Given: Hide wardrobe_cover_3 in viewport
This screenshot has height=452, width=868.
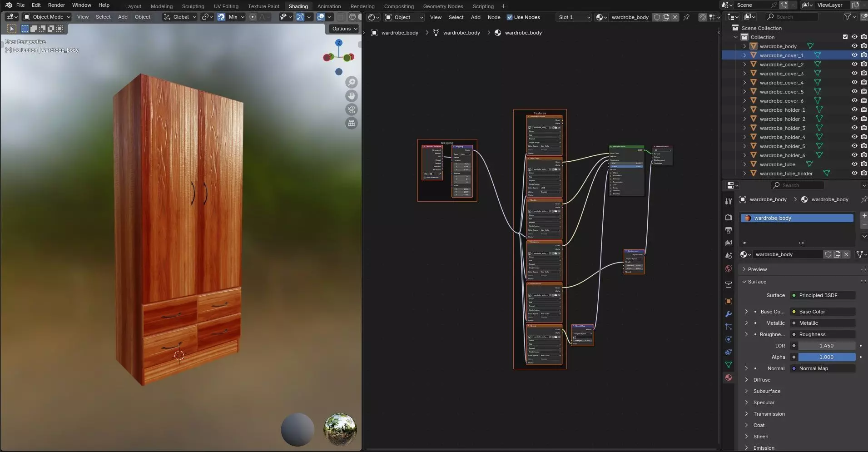Looking at the screenshot, I should click(x=854, y=73).
